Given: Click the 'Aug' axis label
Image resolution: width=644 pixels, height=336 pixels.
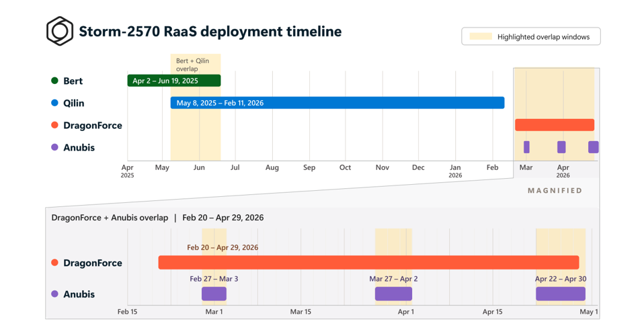Looking at the screenshot, I should coord(272,167).
